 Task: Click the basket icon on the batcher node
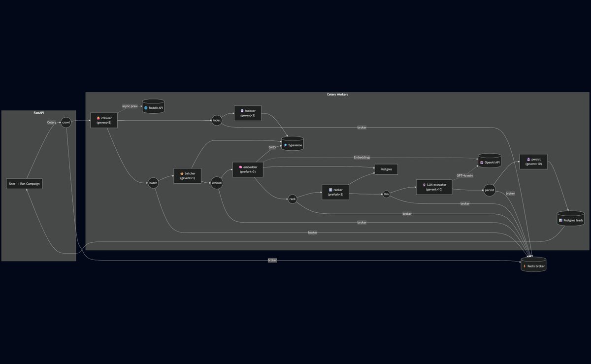[x=182, y=173]
